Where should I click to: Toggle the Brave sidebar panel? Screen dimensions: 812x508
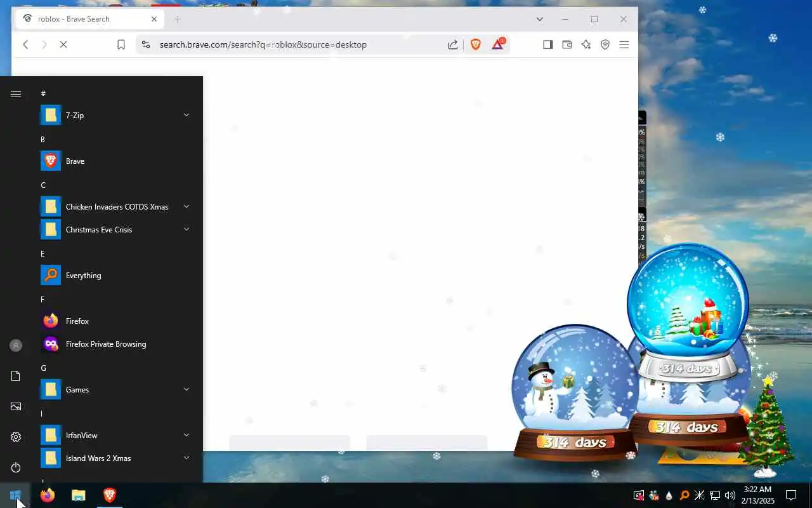tap(548, 44)
